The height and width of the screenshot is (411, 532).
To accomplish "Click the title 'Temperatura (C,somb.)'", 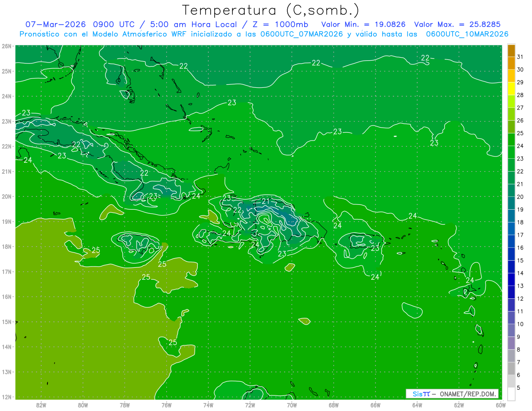I will coord(271,10).
